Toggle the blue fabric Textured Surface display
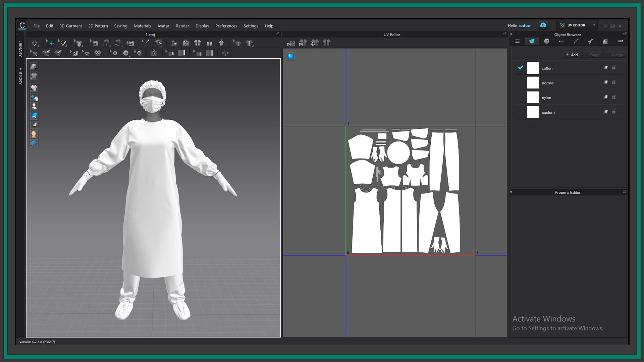 point(34,116)
